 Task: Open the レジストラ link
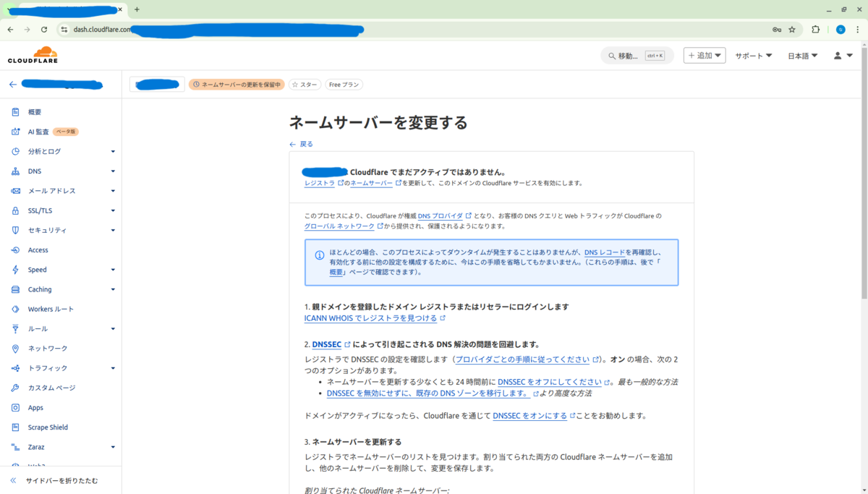coord(319,183)
